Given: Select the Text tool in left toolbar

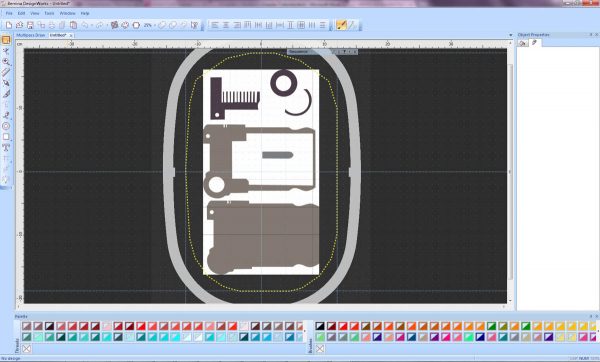Looking at the screenshot, I should pyautogui.click(x=6, y=147).
